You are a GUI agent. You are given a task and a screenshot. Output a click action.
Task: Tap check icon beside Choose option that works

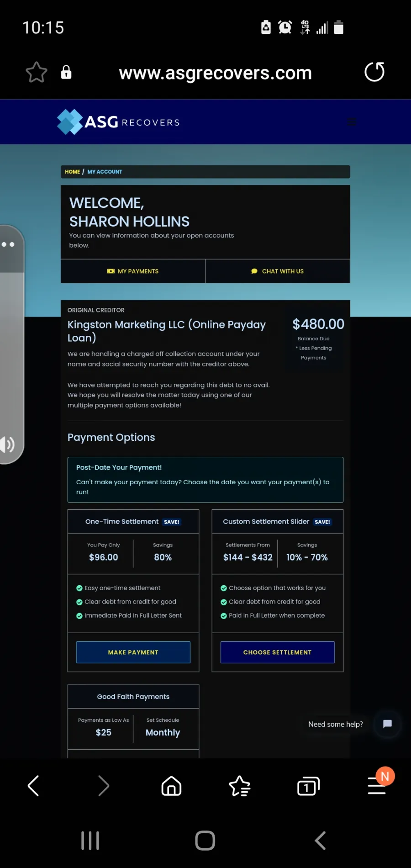coord(224,588)
